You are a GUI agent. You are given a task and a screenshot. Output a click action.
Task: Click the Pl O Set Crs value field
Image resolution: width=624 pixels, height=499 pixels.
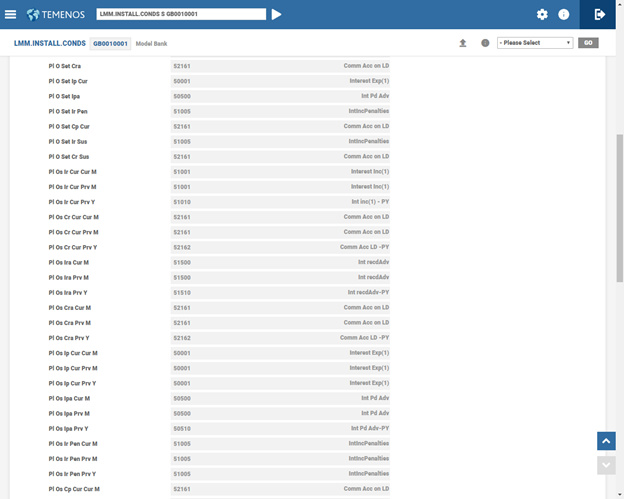pyautogui.click(x=280, y=66)
